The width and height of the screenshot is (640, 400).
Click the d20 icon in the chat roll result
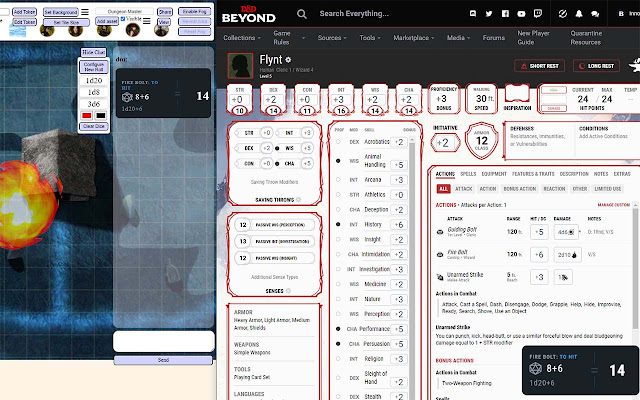pyautogui.click(x=127, y=97)
